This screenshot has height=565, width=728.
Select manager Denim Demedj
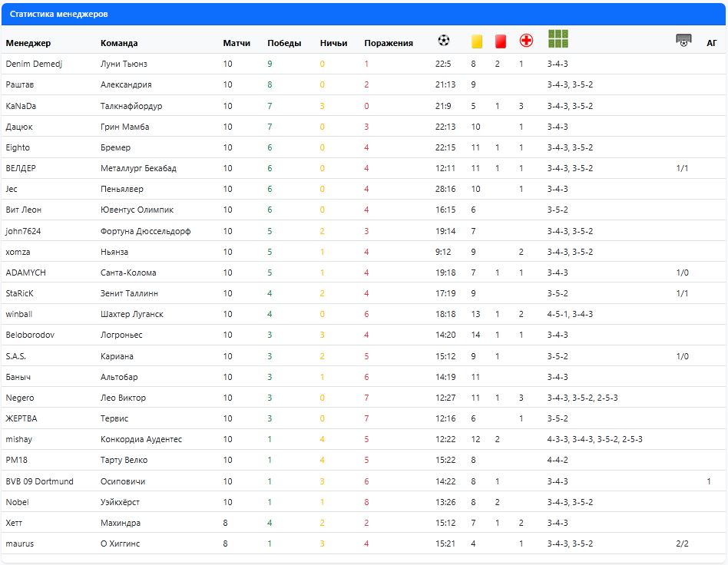pyautogui.click(x=34, y=64)
